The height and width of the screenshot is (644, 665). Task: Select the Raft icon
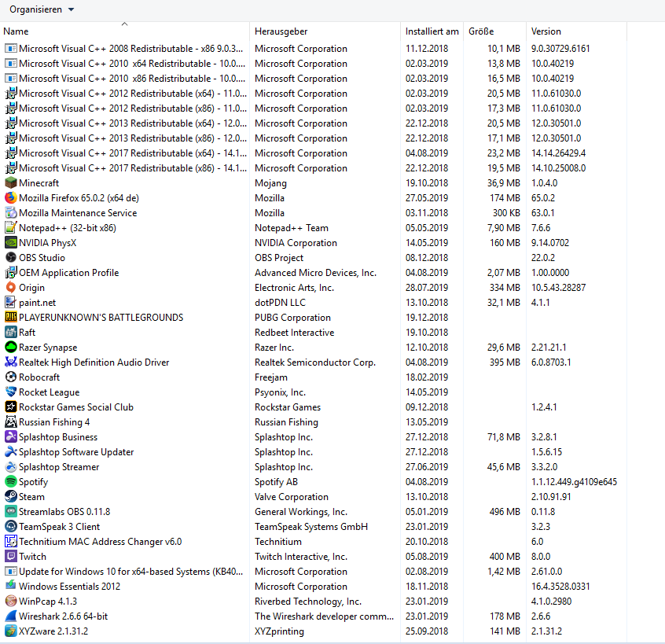pyautogui.click(x=10, y=332)
